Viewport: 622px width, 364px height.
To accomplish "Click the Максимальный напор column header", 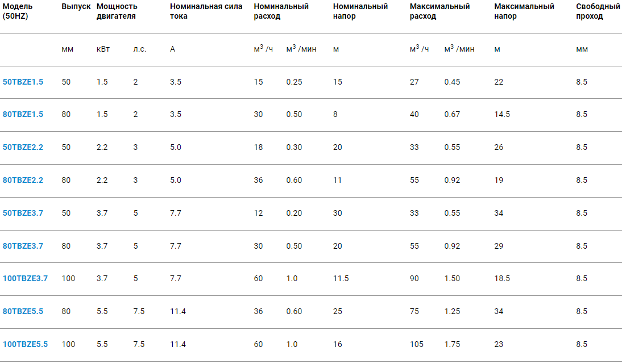I will (524, 11).
